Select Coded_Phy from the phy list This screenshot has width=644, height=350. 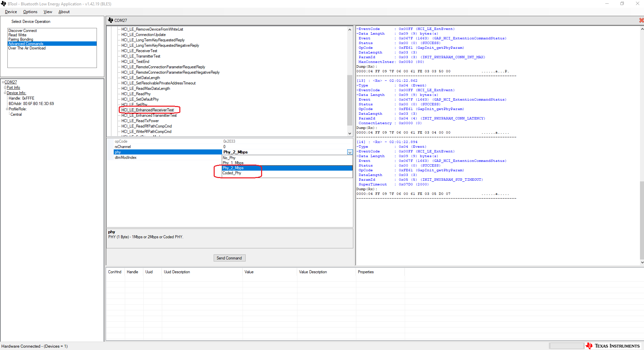pyautogui.click(x=231, y=173)
